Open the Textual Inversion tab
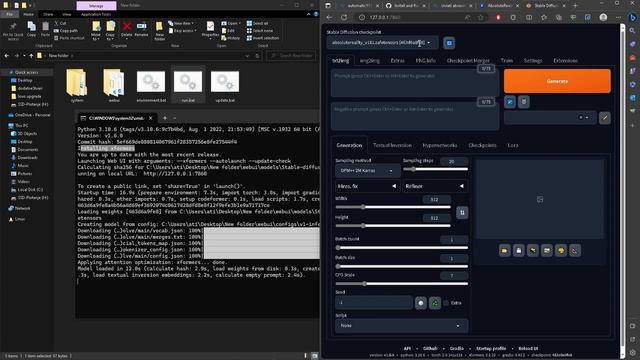Screen dimensions: 640x360 point(392,145)
